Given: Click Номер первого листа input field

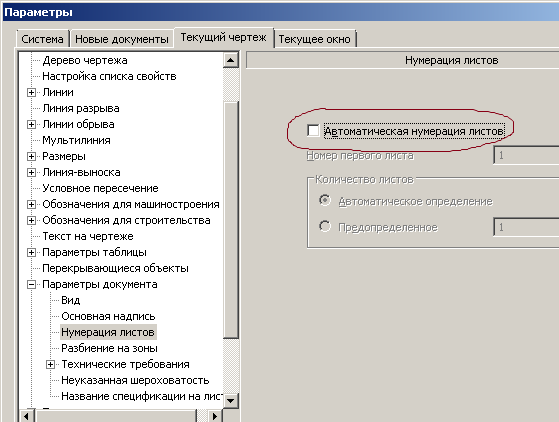Looking at the screenshot, I should [526, 155].
